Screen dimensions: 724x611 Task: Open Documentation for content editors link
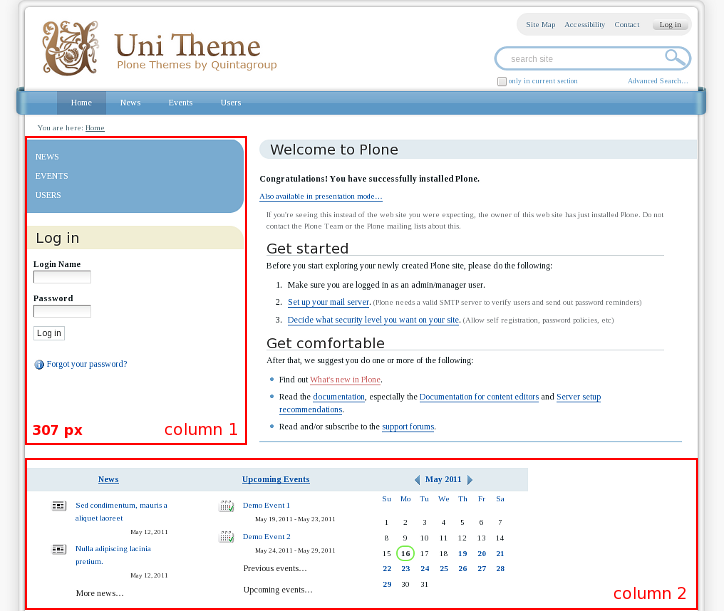[x=479, y=397]
